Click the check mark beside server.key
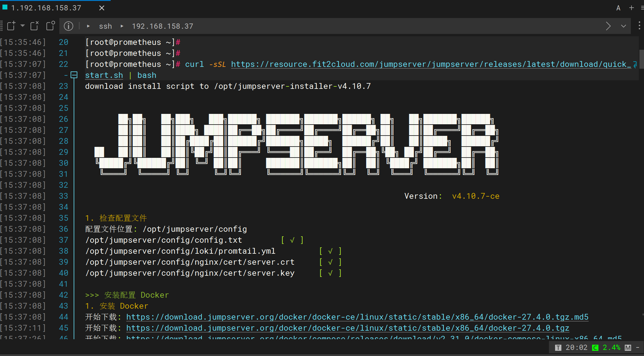Viewport: 644px width, 356px height. click(330, 273)
